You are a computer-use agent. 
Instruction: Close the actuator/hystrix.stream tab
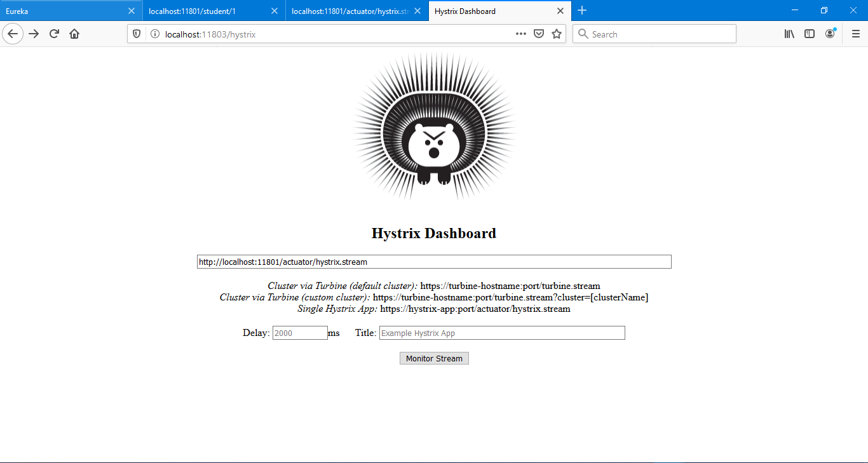click(417, 11)
